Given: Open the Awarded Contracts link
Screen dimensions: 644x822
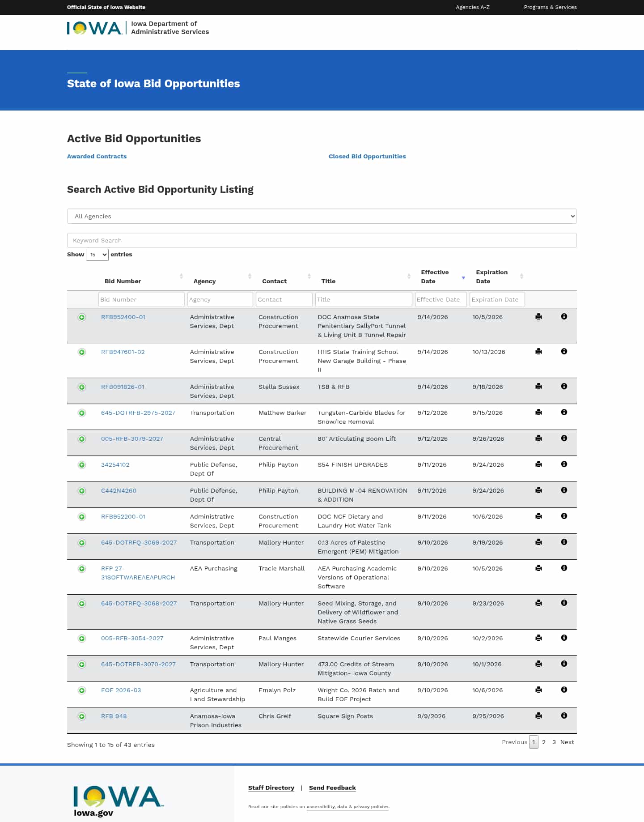Looking at the screenshot, I should [x=97, y=156].
